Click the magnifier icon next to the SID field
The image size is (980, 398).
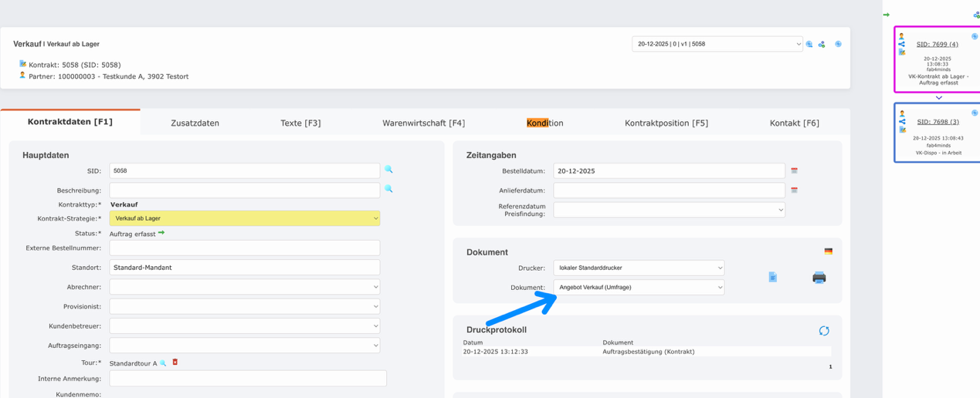(x=388, y=170)
